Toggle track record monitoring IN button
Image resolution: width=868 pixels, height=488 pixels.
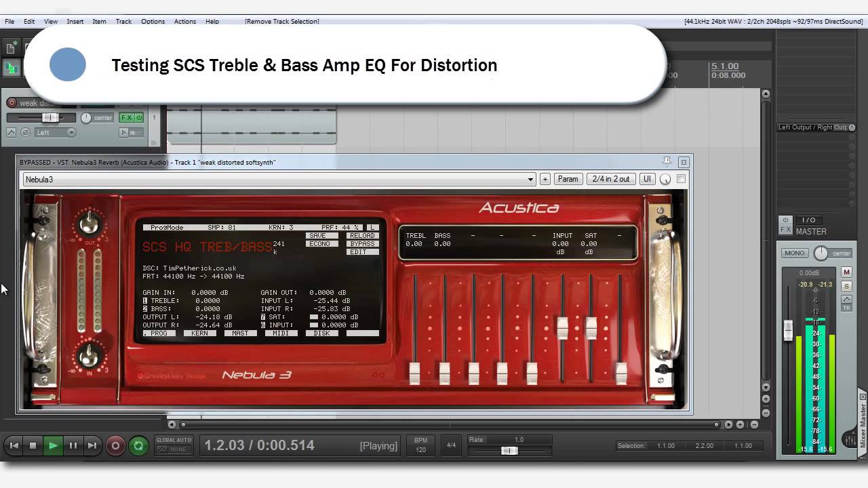(132, 133)
